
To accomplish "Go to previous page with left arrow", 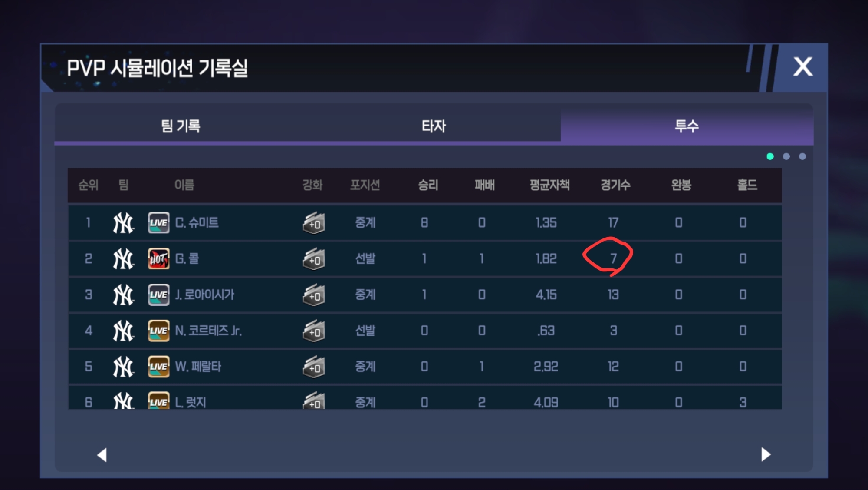I will [x=102, y=455].
